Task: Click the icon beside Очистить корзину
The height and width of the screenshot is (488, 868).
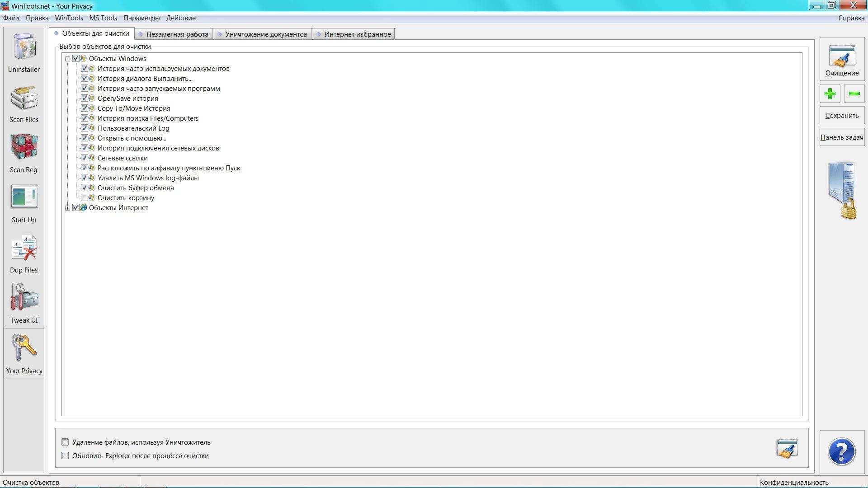Action: (92, 198)
